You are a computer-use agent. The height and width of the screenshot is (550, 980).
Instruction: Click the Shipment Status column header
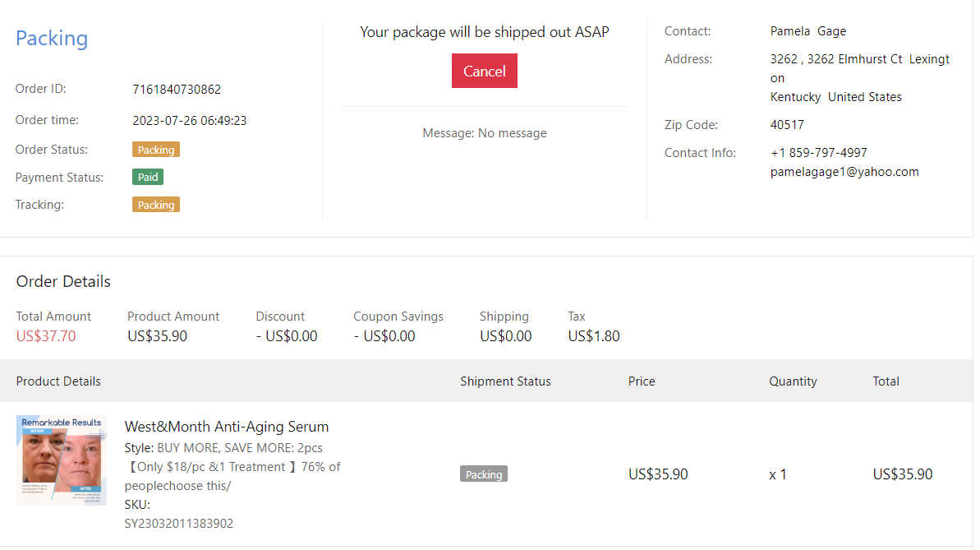click(x=505, y=381)
